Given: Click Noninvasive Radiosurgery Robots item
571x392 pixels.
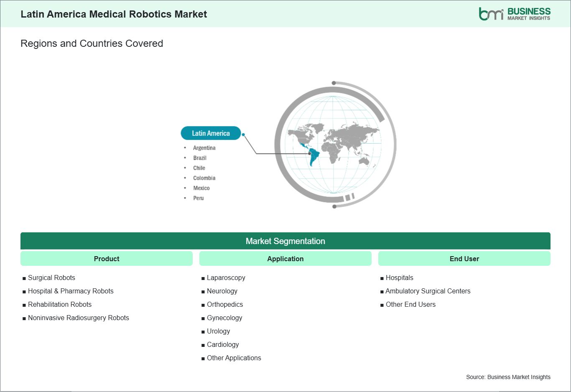Looking at the screenshot, I should pos(79,318).
